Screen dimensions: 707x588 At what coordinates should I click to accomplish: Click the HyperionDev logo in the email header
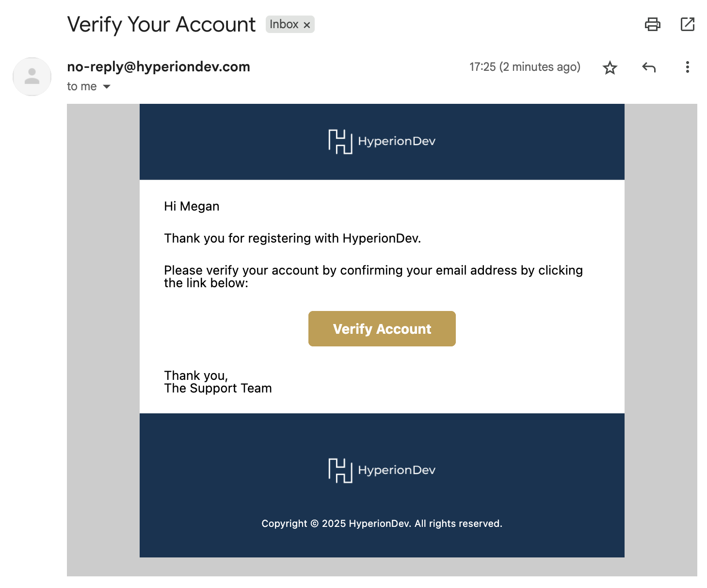[382, 141]
